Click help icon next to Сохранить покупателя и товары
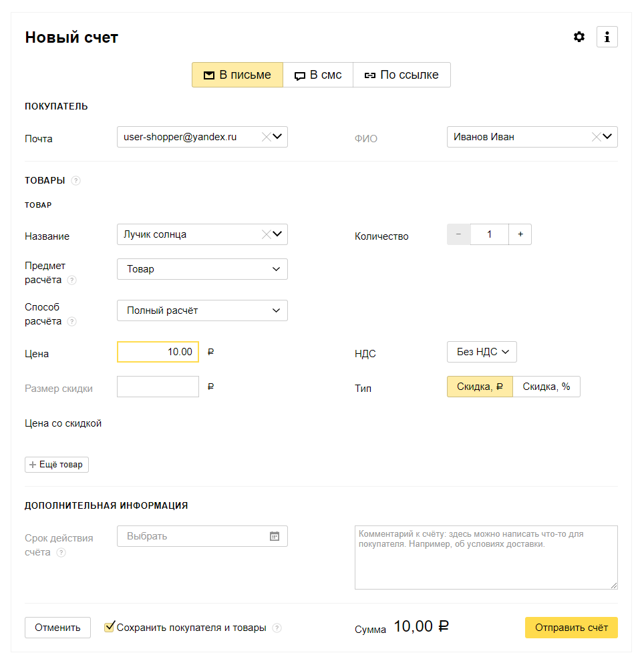Viewport: 644px width, 665px height. 277,628
